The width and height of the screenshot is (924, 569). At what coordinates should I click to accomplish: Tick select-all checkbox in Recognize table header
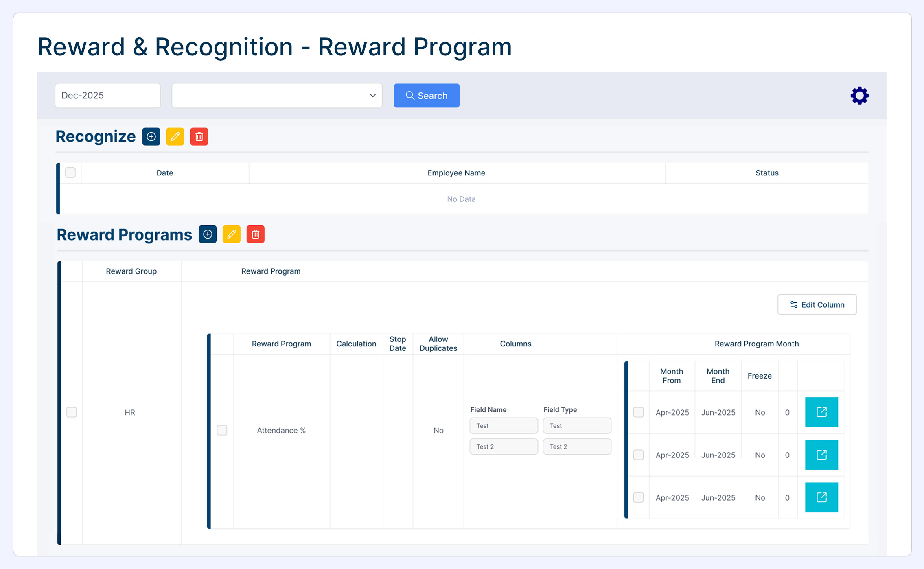pyautogui.click(x=70, y=173)
